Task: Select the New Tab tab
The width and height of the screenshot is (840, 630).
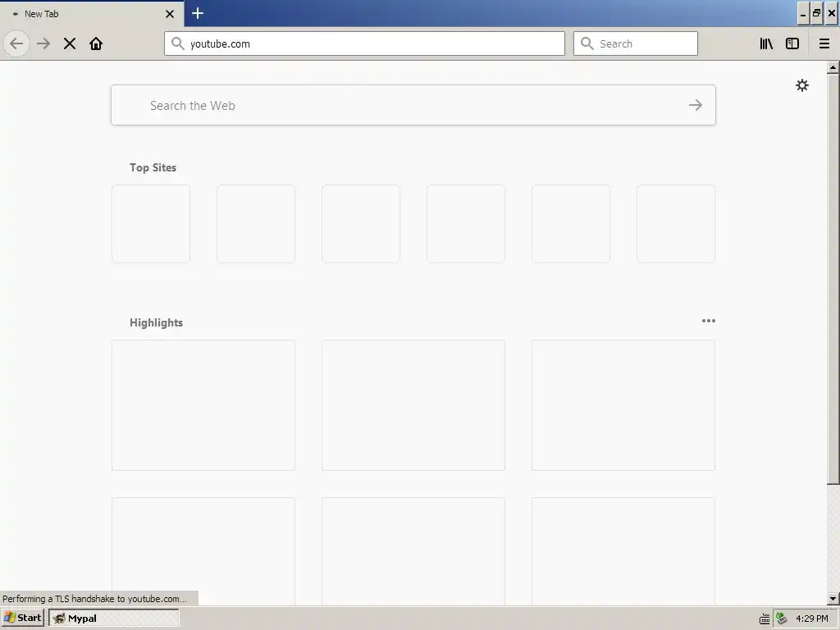Action: pyautogui.click(x=92, y=14)
